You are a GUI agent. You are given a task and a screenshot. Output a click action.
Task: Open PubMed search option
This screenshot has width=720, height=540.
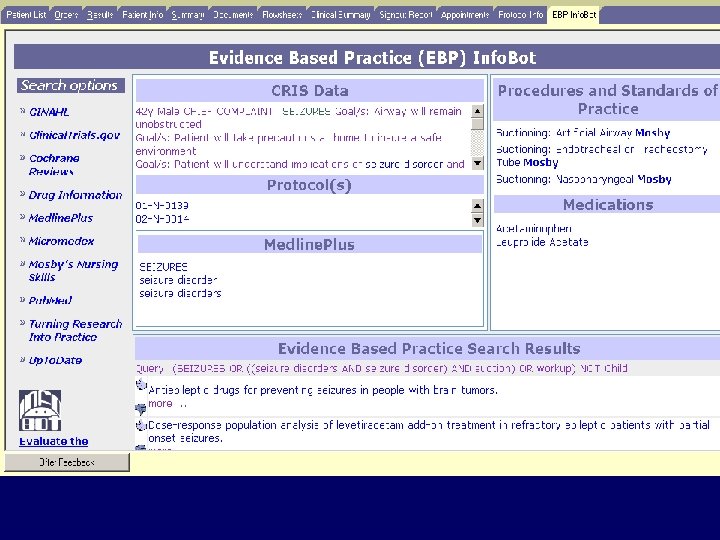point(50,300)
